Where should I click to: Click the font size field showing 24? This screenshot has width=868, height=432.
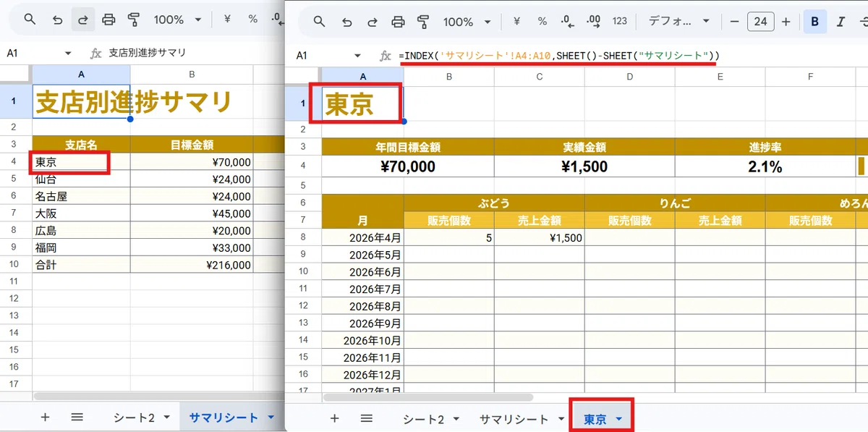point(760,22)
